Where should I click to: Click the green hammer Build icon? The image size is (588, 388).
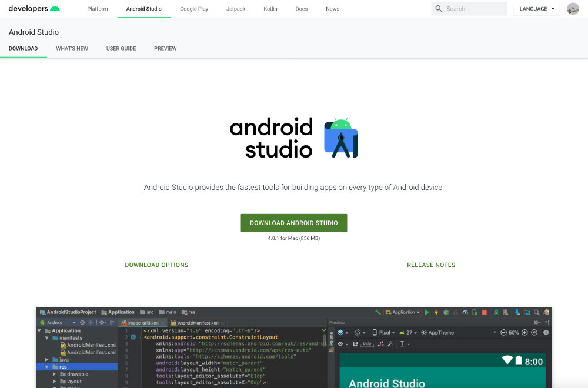[377, 312]
